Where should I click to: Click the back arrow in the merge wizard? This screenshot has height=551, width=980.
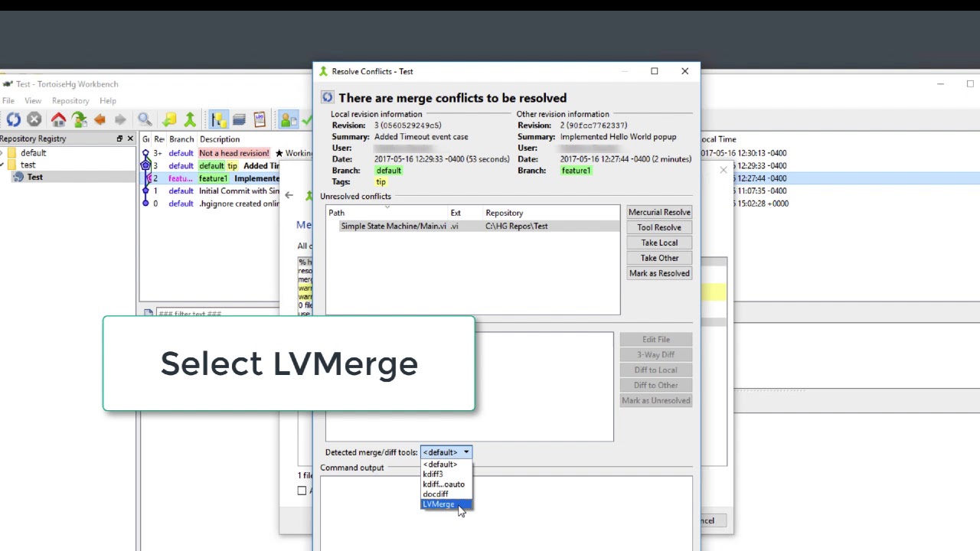(289, 195)
